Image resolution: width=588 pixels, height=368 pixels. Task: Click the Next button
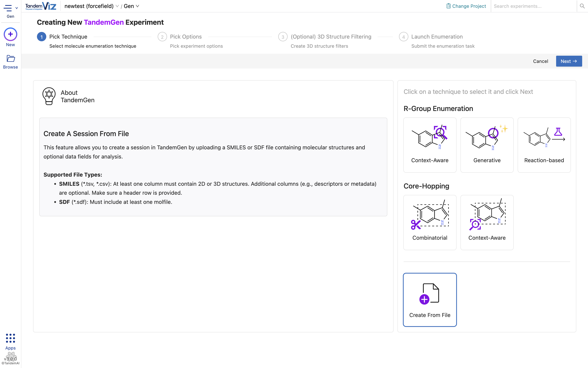coord(569,61)
